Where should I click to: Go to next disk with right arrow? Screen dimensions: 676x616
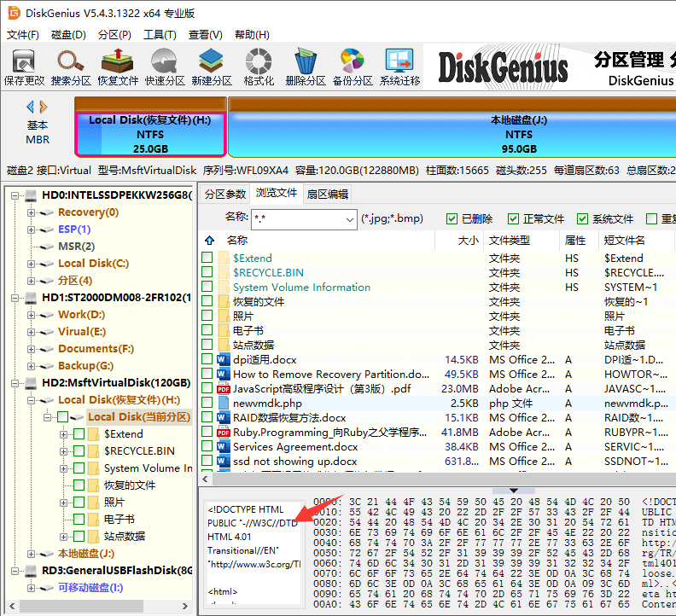pyautogui.click(x=44, y=107)
